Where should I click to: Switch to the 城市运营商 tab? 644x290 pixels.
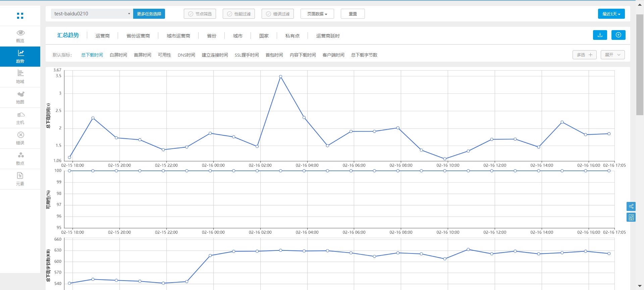178,36
